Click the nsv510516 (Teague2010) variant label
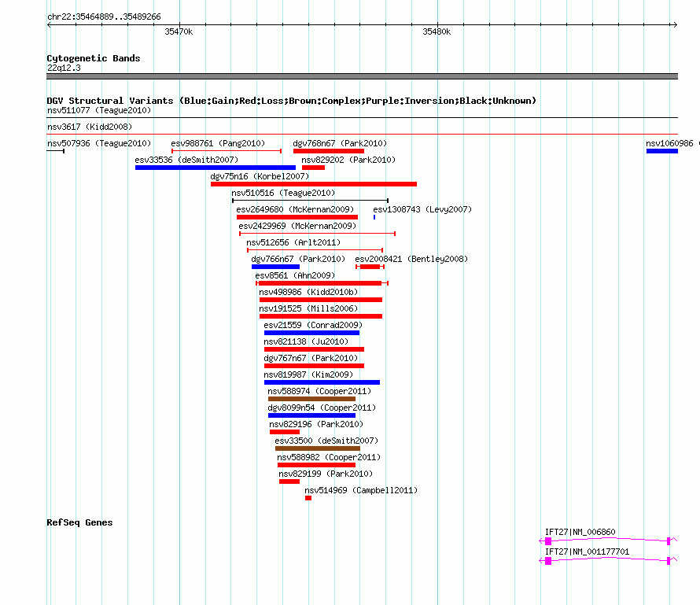 (x=283, y=193)
